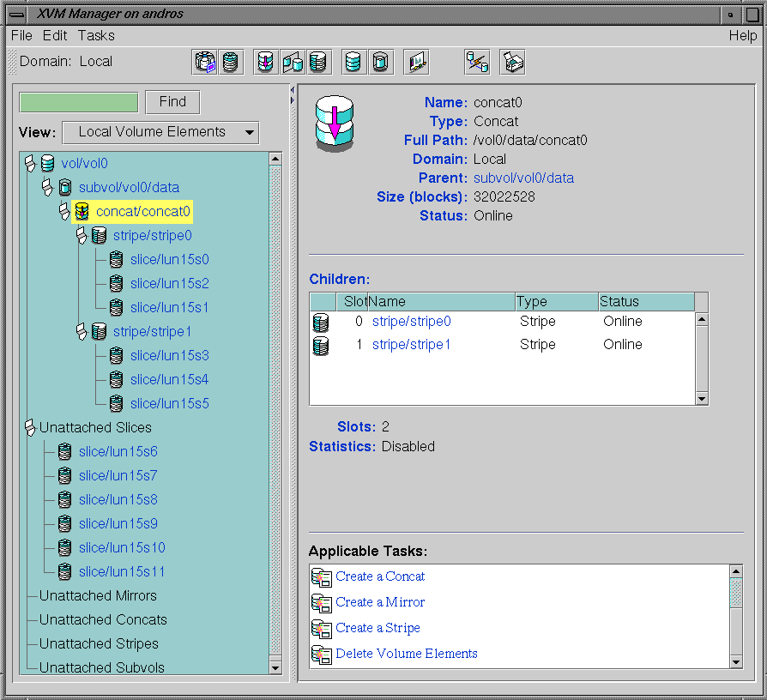
Task: Open the File menu
Action: [x=21, y=36]
